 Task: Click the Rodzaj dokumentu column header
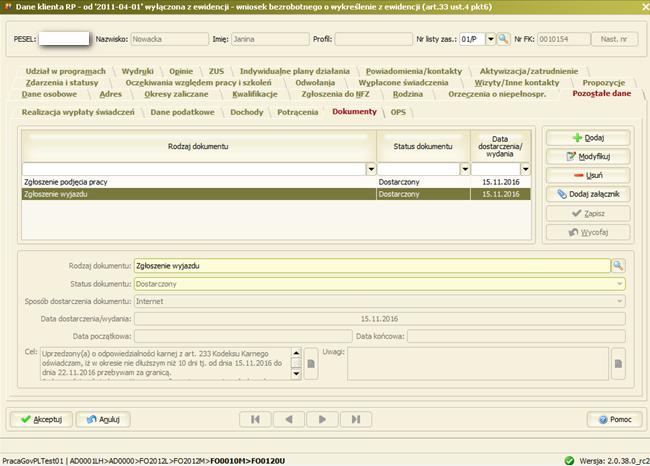pyautogui.click(x=199, y=146)
